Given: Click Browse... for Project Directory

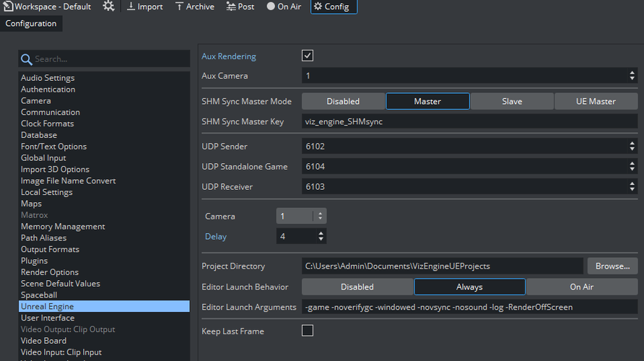Looking at the screenshot, I should pos(612,266).
